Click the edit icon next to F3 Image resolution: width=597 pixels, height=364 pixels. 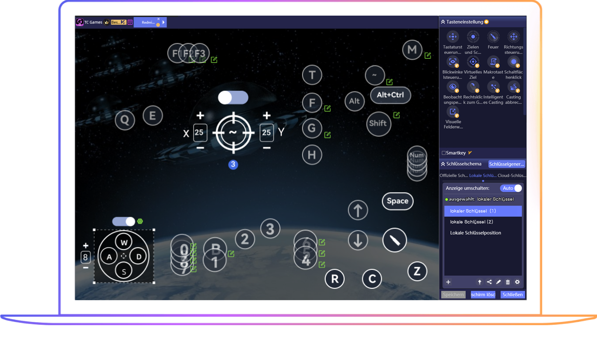(x=214, y=60)
